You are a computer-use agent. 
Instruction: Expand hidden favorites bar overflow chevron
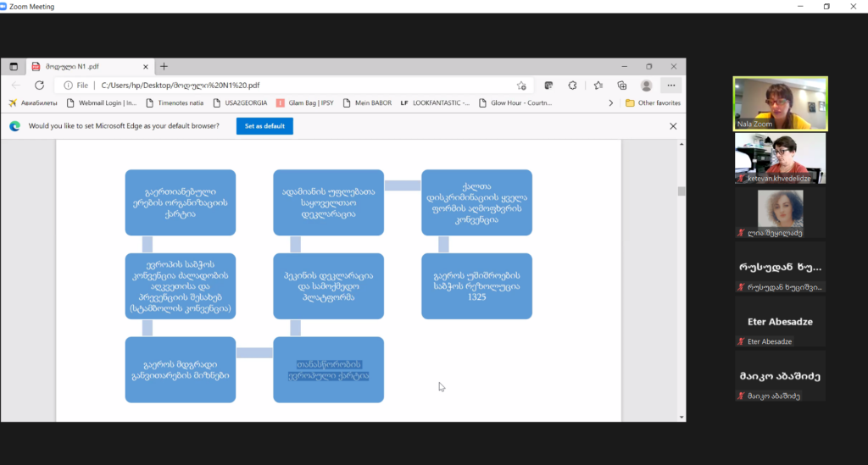[610, 103]
